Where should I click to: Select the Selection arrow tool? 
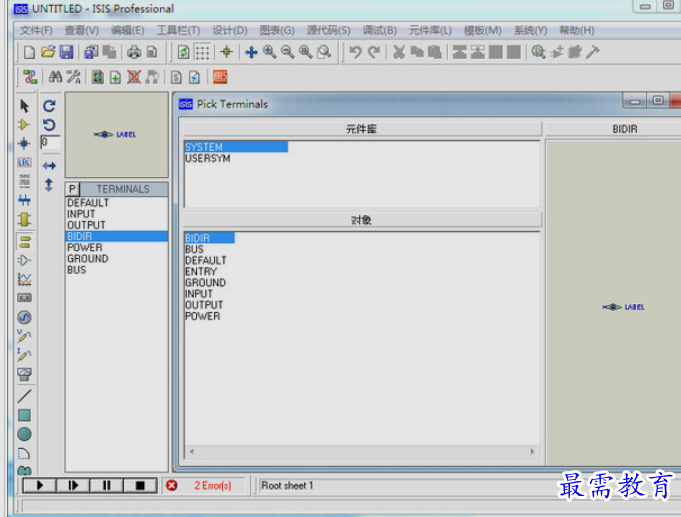(x=24, y=106)
